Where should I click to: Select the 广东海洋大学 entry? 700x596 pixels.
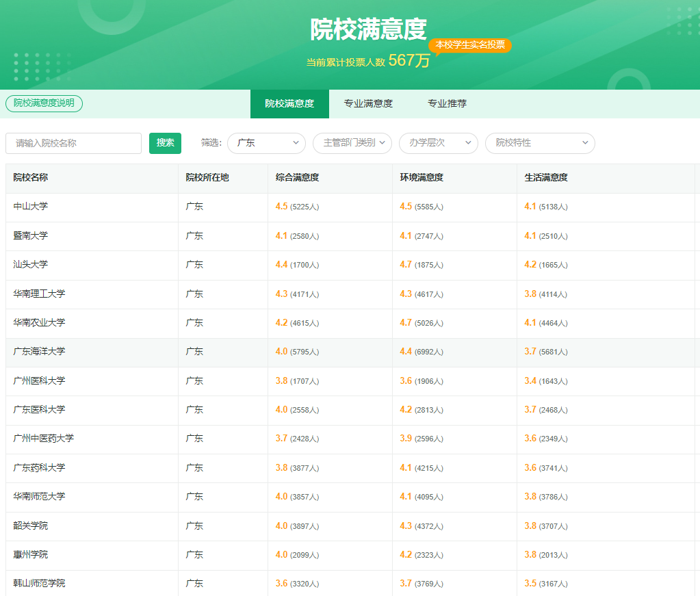pyautogui.click(x=40, y=351)
